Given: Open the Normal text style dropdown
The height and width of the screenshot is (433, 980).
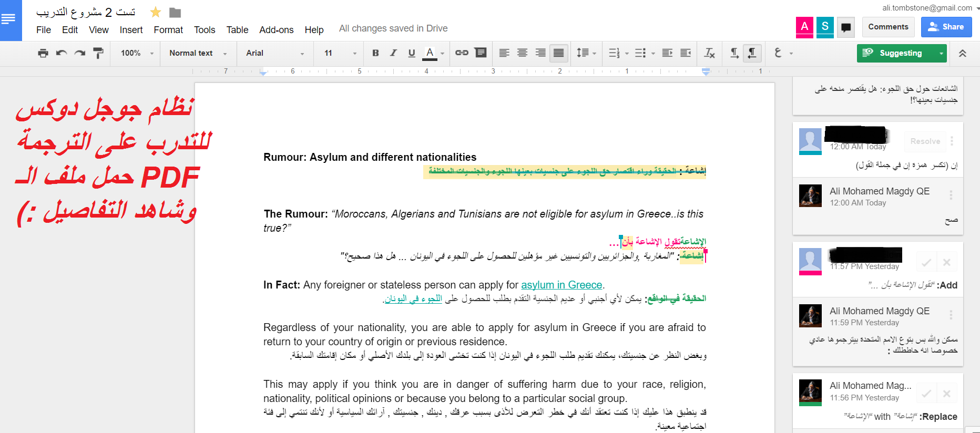Looking at the screenshot, I should coord(198,53).
